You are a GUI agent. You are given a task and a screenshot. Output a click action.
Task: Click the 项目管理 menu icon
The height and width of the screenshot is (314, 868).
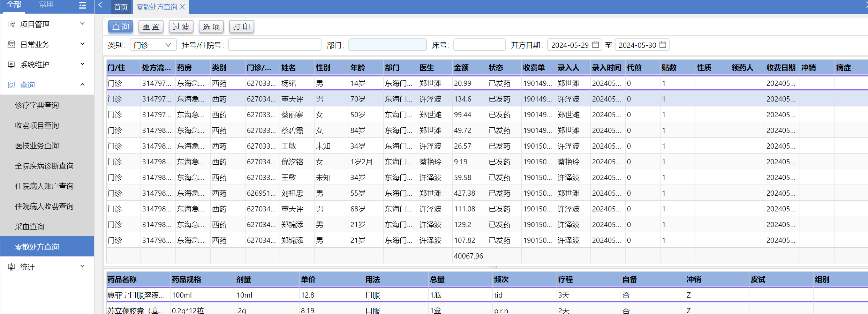11,24
